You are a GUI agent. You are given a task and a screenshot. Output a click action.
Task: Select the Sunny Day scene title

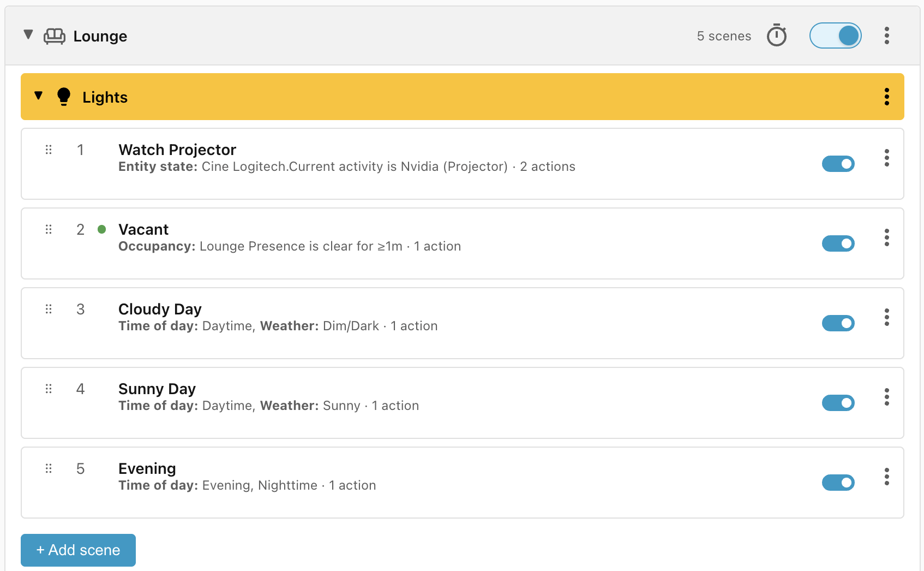pyautogui.click(x=157, y=389)
